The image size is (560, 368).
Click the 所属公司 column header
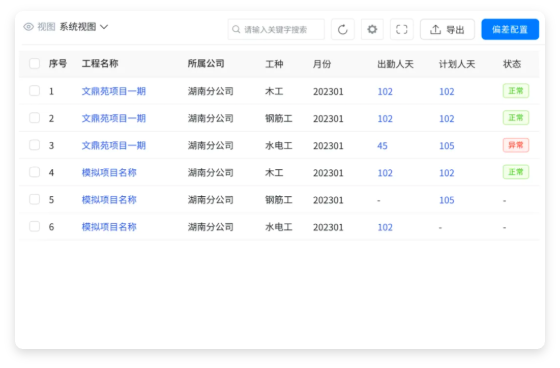pyautogui.click(x=206, y=64)
